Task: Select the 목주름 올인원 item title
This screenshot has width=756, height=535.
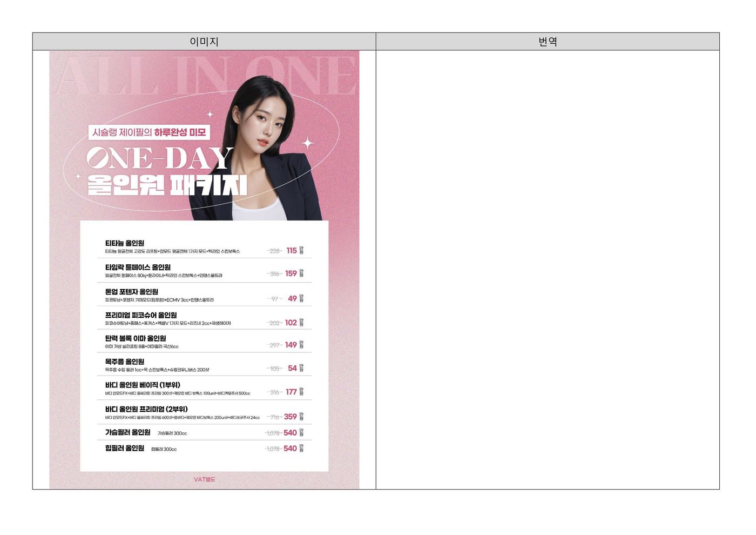Action: click(x=125, y=362)
